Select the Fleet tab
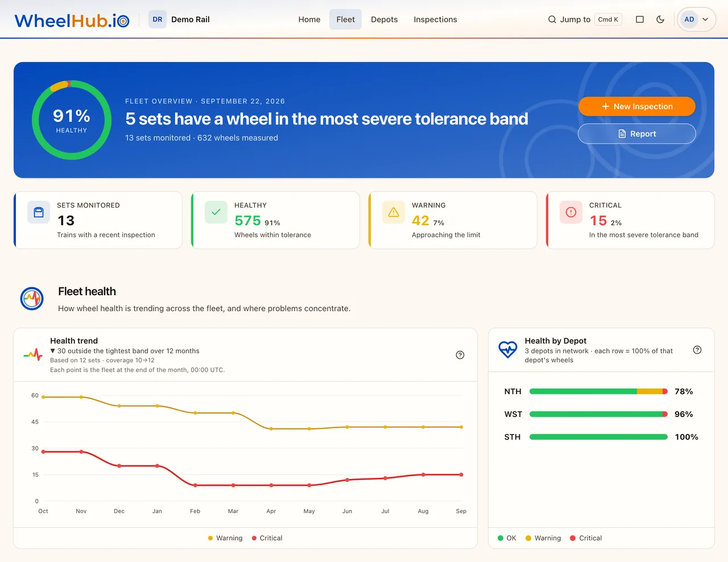The width and height of the screenshot is (728, 562). (345, 19)
